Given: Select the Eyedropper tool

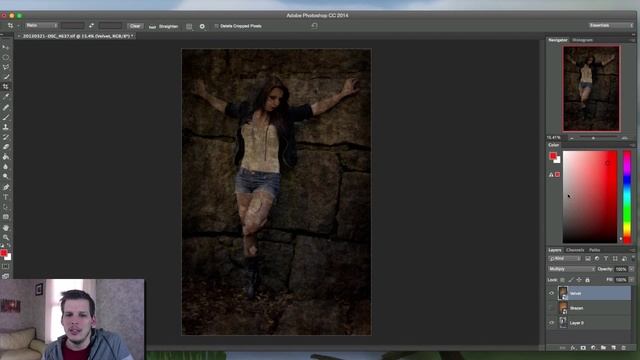Looking at the screenshot, I should [6, 97].
